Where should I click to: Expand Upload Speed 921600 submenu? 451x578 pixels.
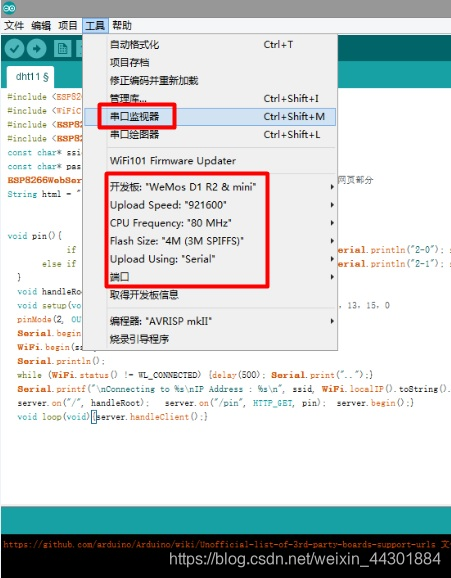click(x=210, y=205)
